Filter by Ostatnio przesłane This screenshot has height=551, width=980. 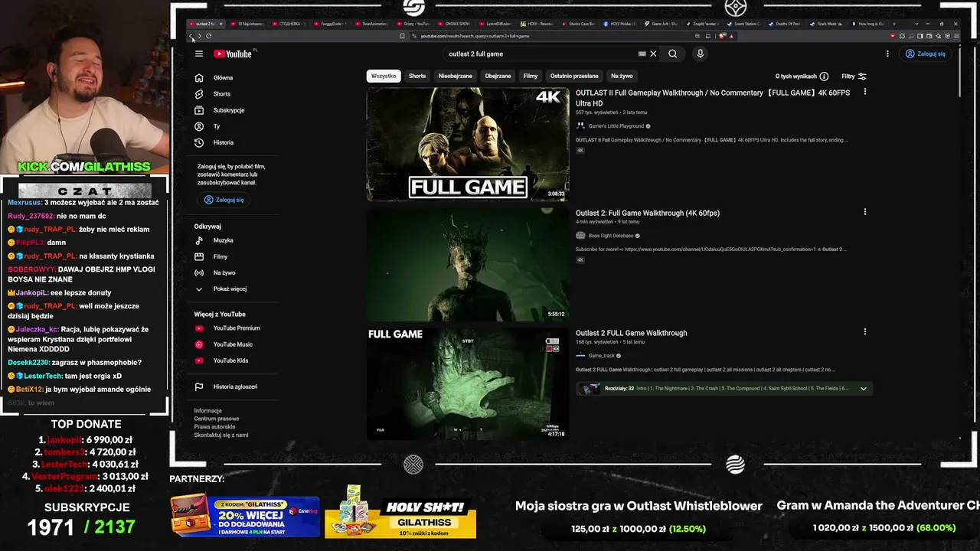click(574, 77)
